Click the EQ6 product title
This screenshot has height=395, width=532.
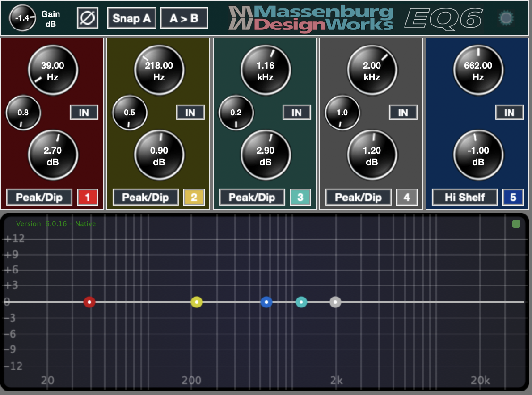[x=443, y=19]
